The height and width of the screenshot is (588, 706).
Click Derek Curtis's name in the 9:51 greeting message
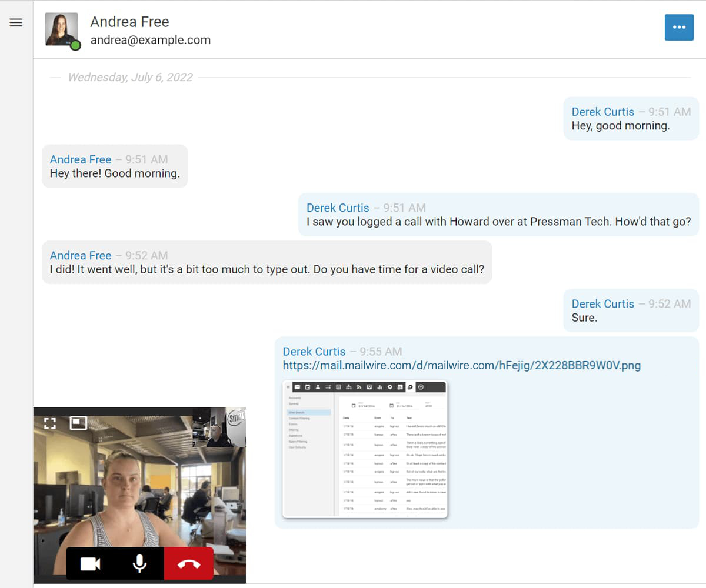(603, 112)
